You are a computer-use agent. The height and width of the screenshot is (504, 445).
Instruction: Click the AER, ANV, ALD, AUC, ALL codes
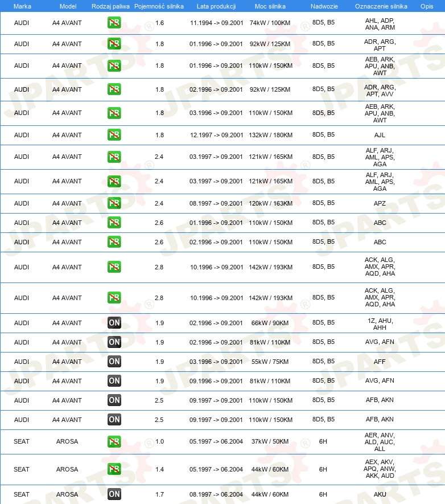pos(380,442)
